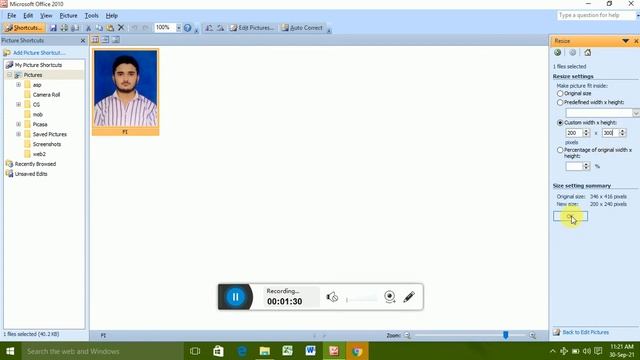Viewport: 640px width, 360px height.
Task: Click the pencil annotate icon in the recorder
Action: 409,297
